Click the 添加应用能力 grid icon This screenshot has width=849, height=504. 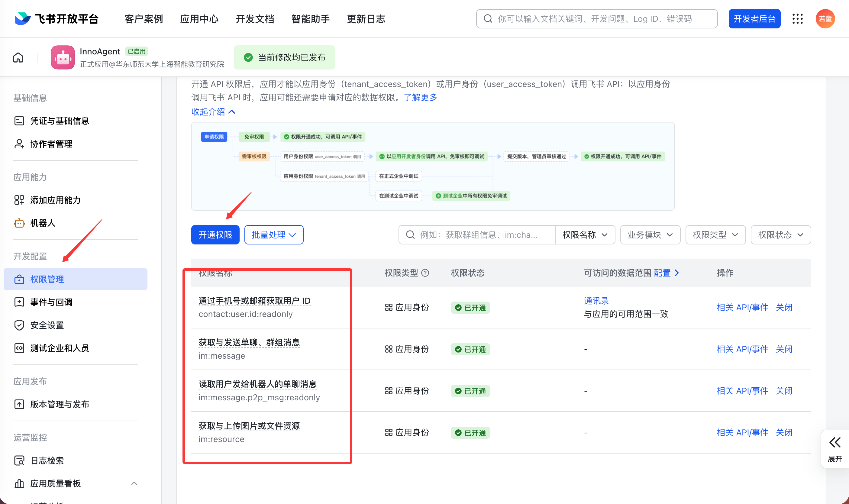19,200
